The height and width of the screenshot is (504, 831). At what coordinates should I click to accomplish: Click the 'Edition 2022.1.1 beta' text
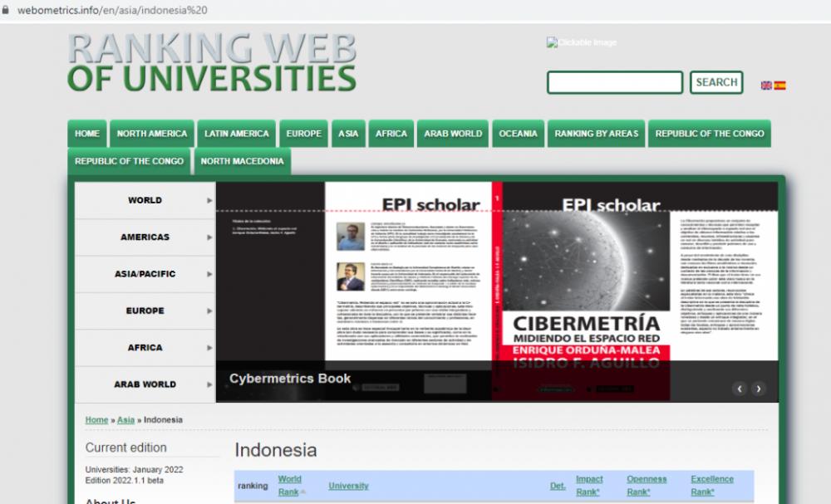pyautogui.click(x=124, y=481)
